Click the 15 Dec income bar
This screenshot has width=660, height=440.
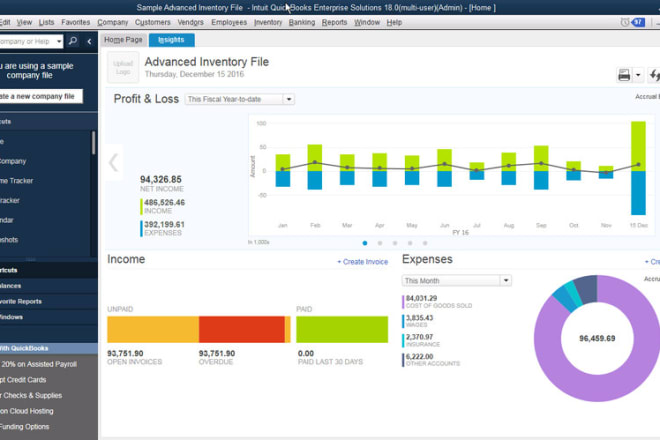(x=638, y=146)
